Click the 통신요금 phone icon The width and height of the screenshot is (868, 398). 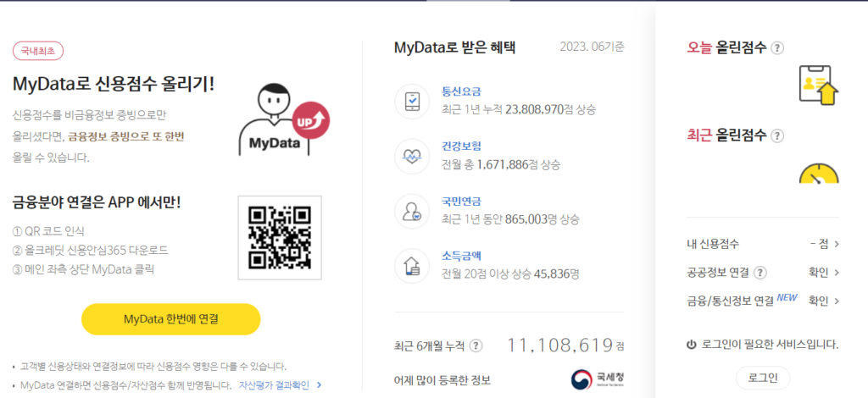coord(412,101)
